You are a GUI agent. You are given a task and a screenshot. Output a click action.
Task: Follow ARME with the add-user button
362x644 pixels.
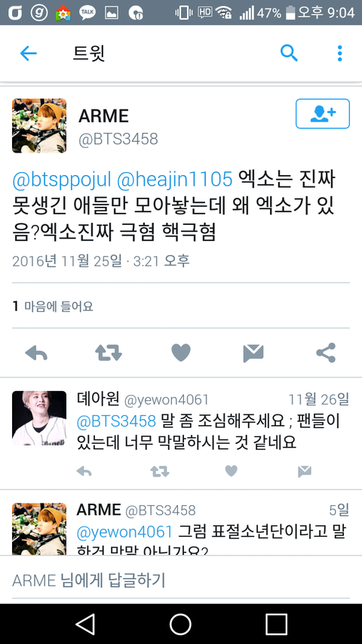[323, 114]
